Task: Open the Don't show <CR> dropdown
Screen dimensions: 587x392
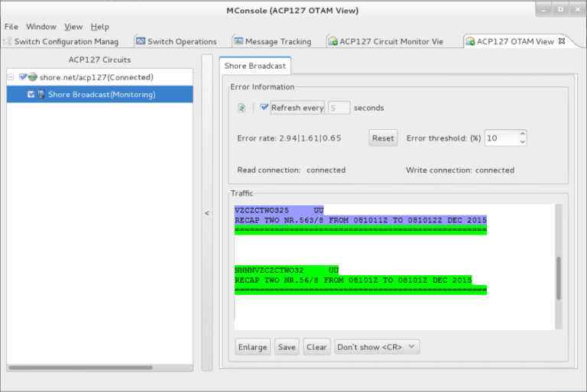Action: [x=377, y=347]
